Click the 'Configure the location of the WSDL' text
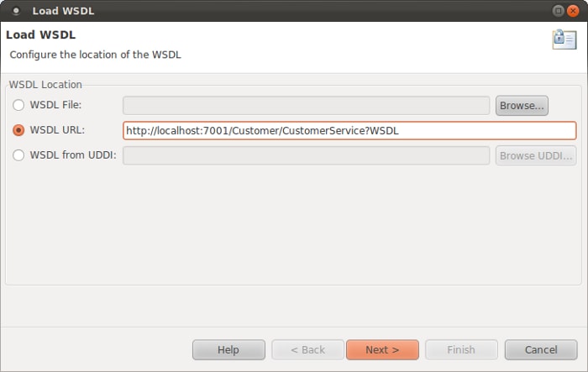The image size is (588, 372). tap(95, 55)
